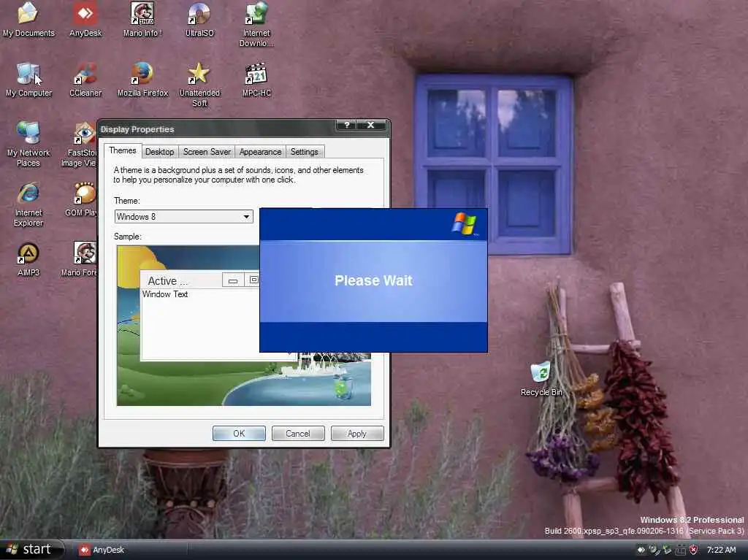Image resolution: width=748 pixels, height=560 pixels.
Task: Switch to the Settings tab
Action: [305, 152]
